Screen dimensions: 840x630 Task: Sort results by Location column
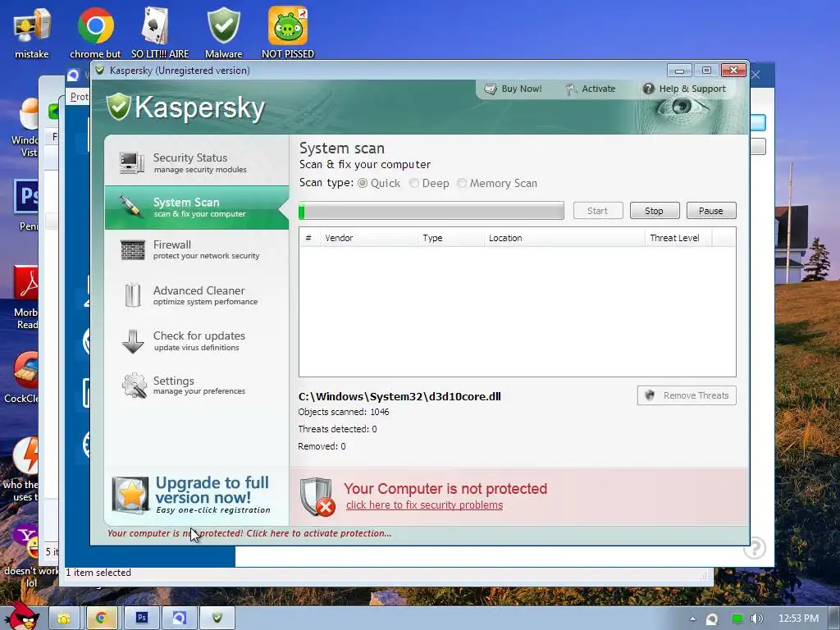point(564,238)
